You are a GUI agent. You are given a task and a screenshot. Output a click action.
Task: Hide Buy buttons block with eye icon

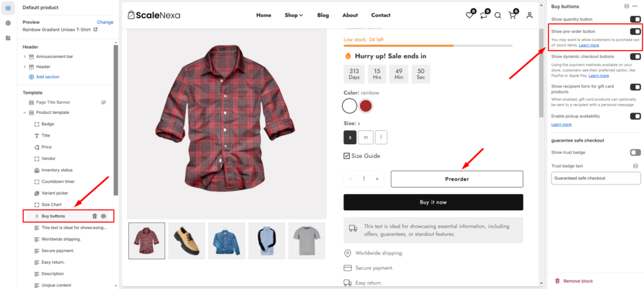point(104,216)
